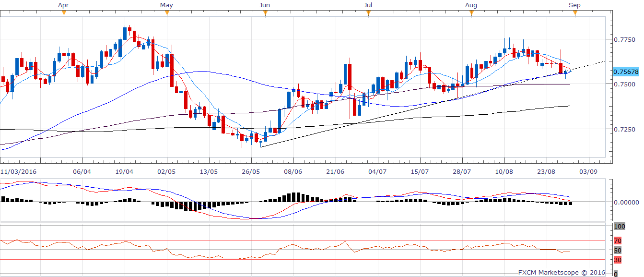
Task: Click the 0.7500 price axis label
Action: pyautogui.click(x=625, y=84)
